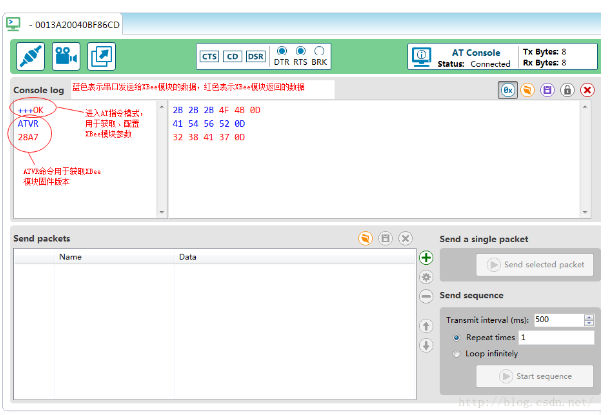This screenshot has height=415, width=614.
Task: Click the Rx Bytes counter
Action: click(x=544, y=63)
